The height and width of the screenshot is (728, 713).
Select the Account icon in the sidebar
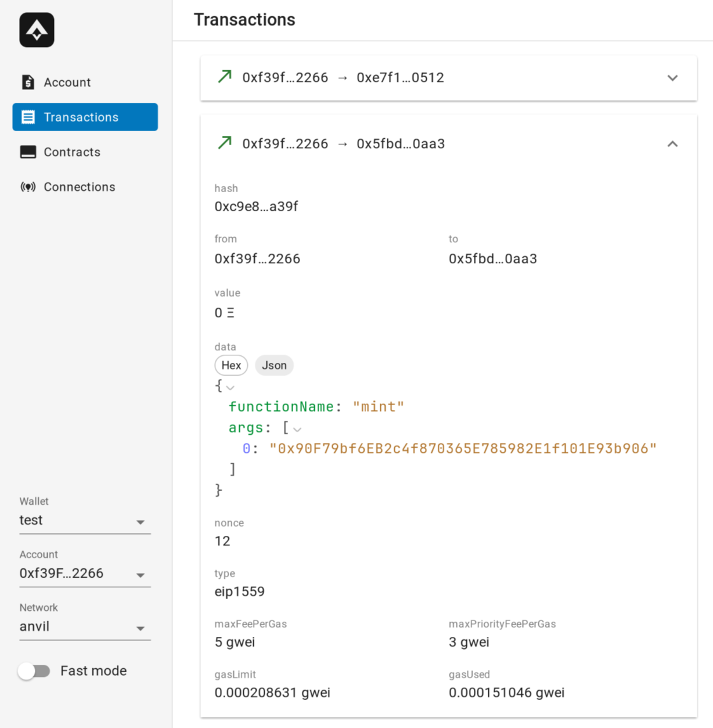[x=27, y=82]
